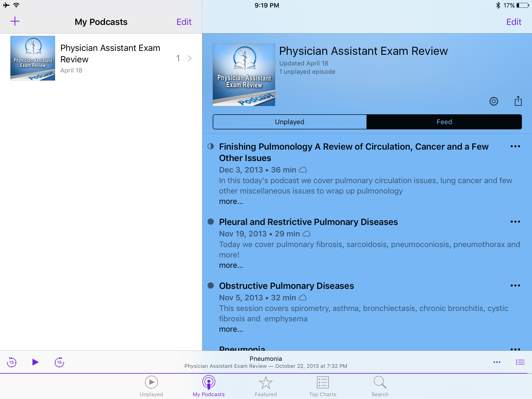Image resolution: width=532 pixels, height=399 pixels.
Task: Expand more text for Finishing Pulmonology episode
Action: (x=231, y=201)
